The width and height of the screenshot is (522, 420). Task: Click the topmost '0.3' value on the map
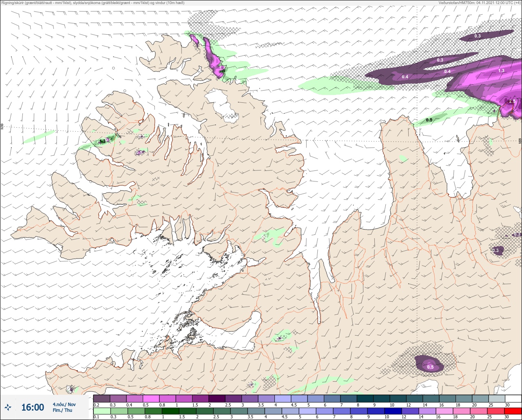[478, 36]
